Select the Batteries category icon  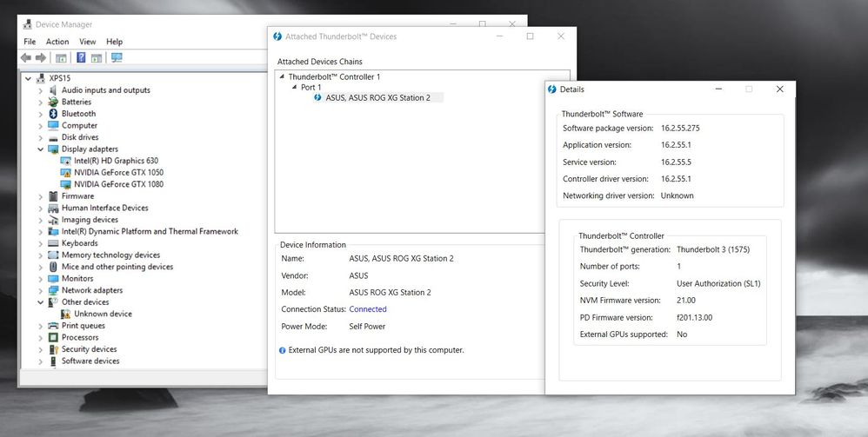click(x=53, y=102)
